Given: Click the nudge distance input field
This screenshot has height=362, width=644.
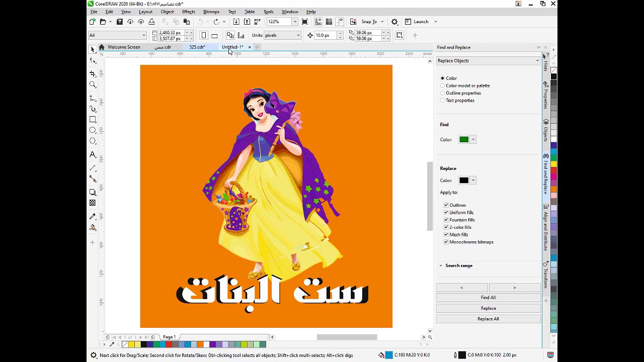Looking at the screenshot, I should (326, 35).
